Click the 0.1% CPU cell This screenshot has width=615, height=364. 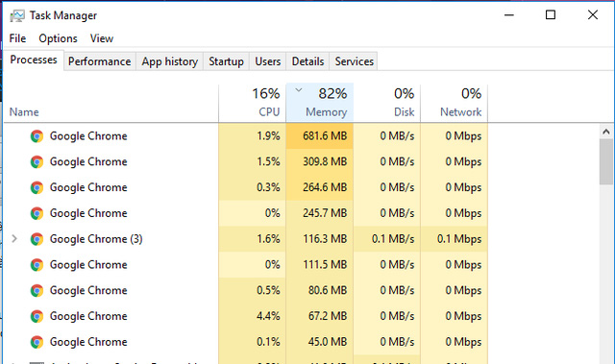[252, 342]
